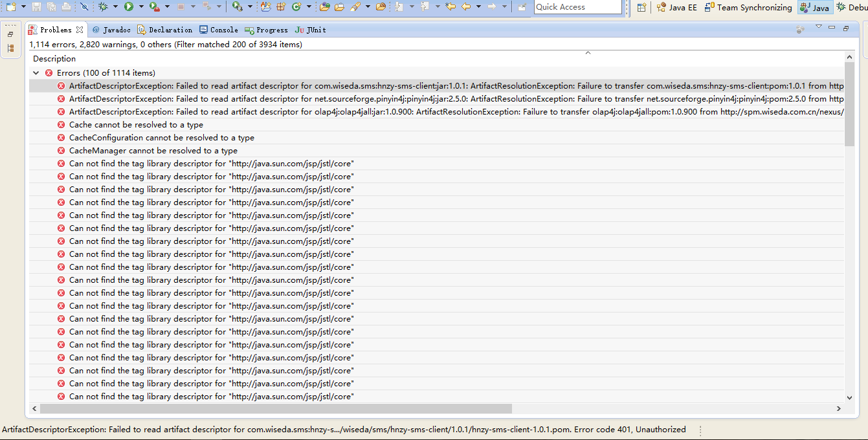
Task: Click the horizontal scrollbar right arrow
Action: pyautogui.click(x=839, y=409)
